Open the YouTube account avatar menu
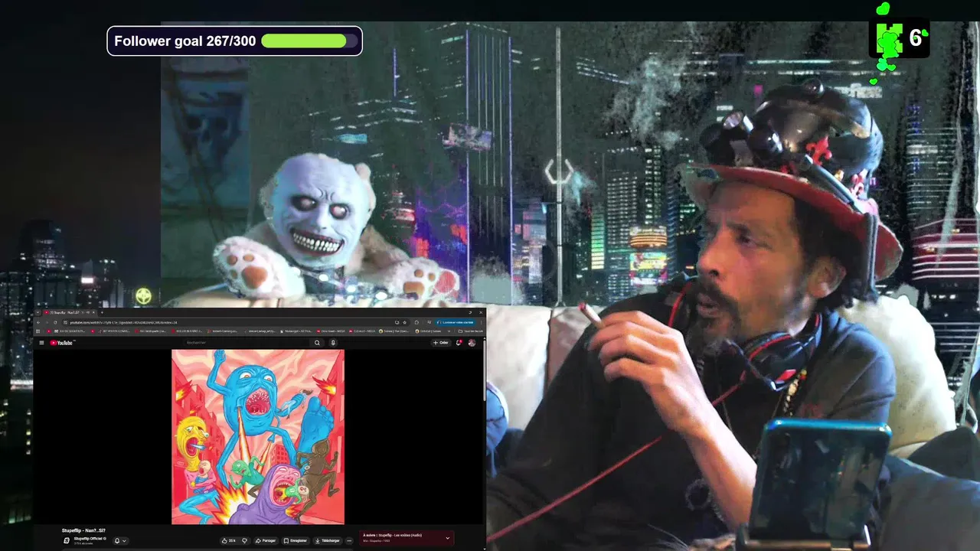 click(x=472, y=343)
